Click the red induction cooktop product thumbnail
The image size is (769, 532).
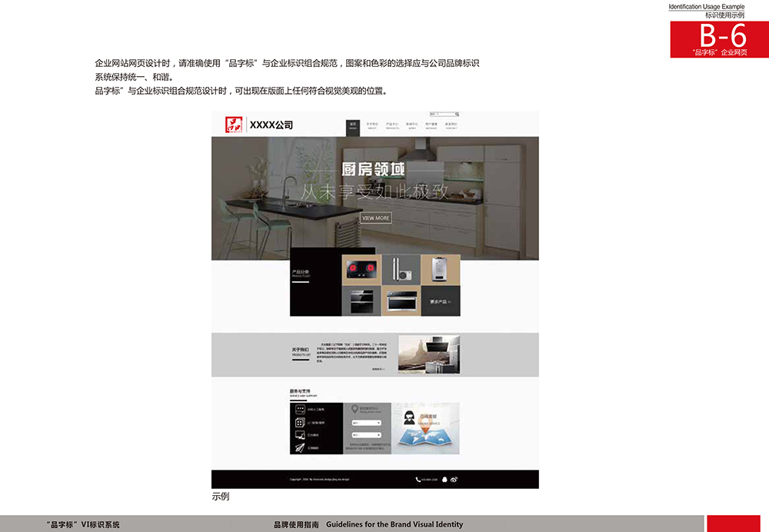click(361, 269)
